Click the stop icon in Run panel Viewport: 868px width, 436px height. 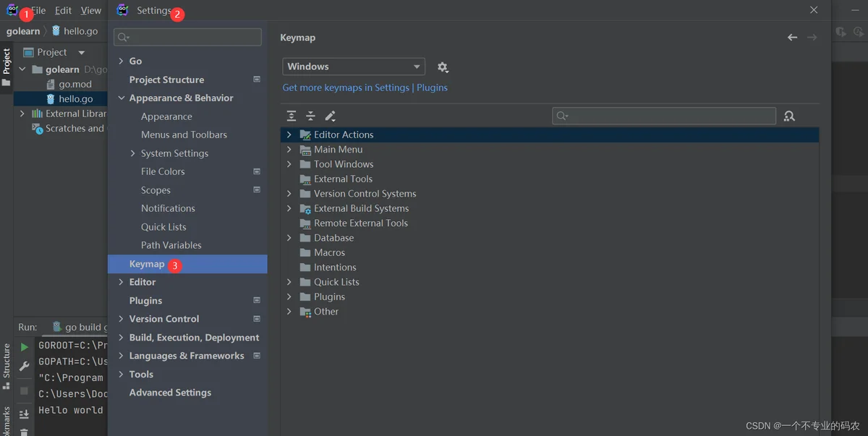click(x=25, y=390)
